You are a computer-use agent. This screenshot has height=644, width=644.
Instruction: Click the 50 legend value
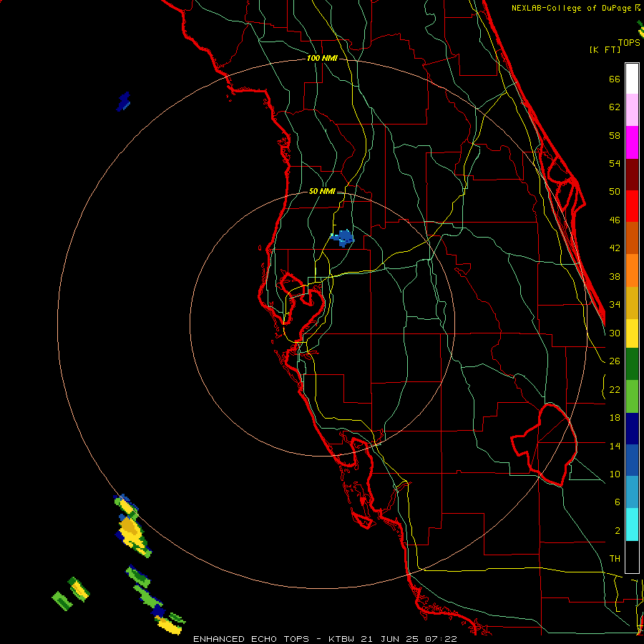coord(615,192)
